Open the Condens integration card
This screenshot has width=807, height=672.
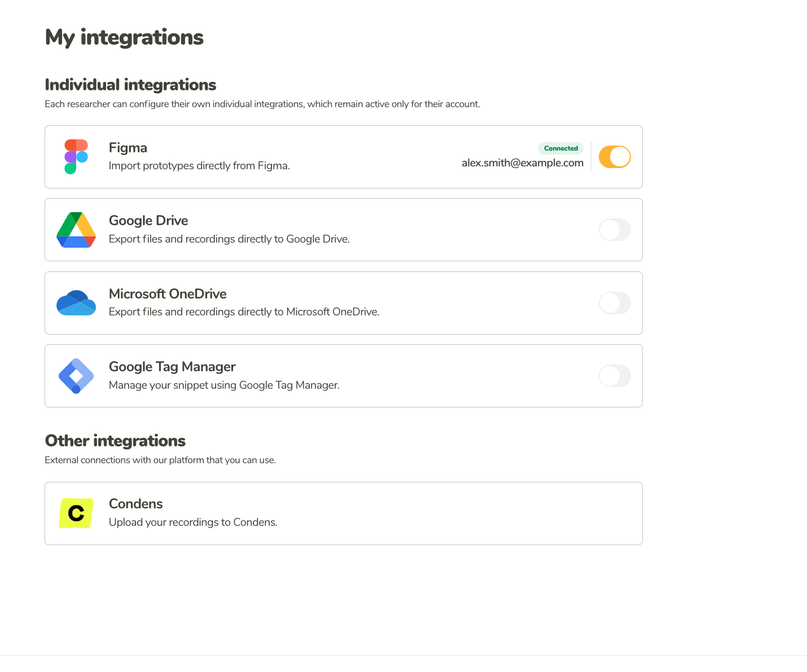point(344,513)
